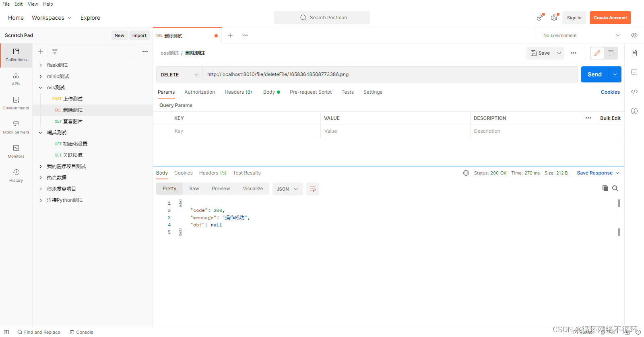Search within the response body
Screen dimensions: 644x337
615,188
